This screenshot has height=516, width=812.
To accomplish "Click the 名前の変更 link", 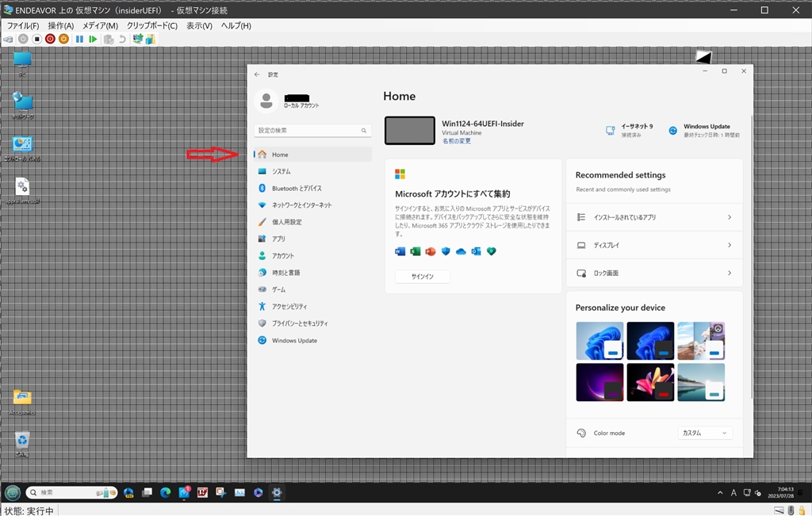I will [x=456, y=141].
